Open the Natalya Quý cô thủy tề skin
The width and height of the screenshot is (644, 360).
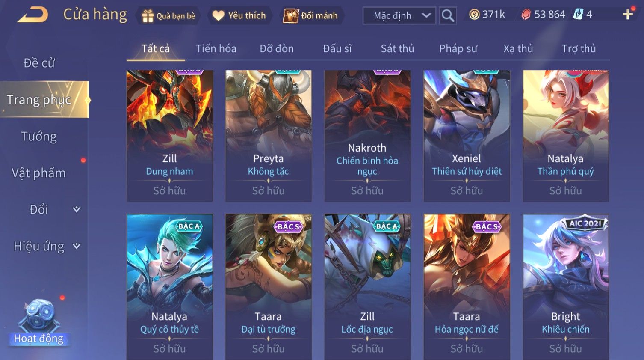tap(169, 286)
